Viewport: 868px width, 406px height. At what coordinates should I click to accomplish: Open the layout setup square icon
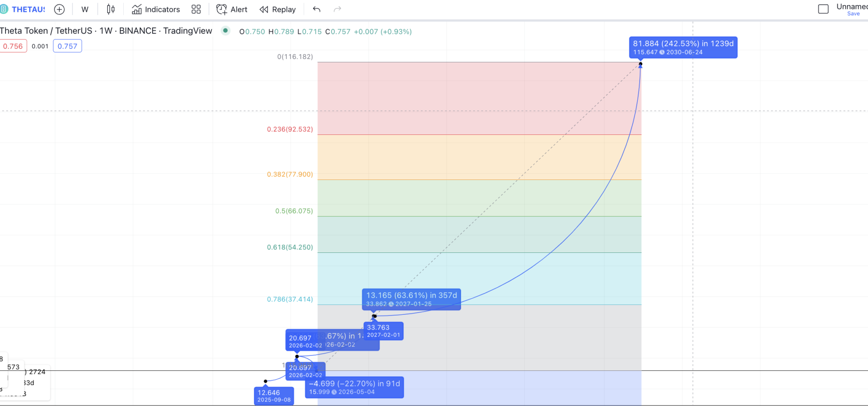click(x=823, y=9)
